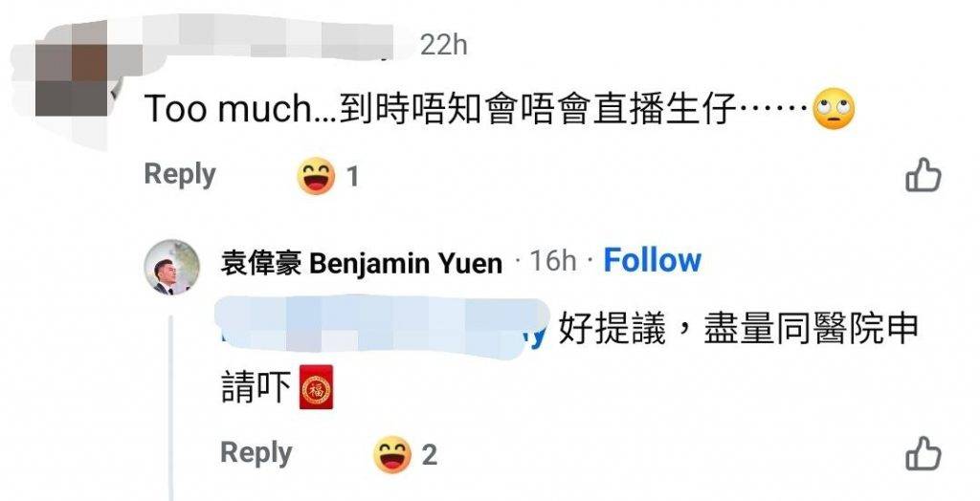The width and height of the screenshot is (980, 501).
Task: Click the eye-roll emoji in the first comment
Action: coord(834,109)
